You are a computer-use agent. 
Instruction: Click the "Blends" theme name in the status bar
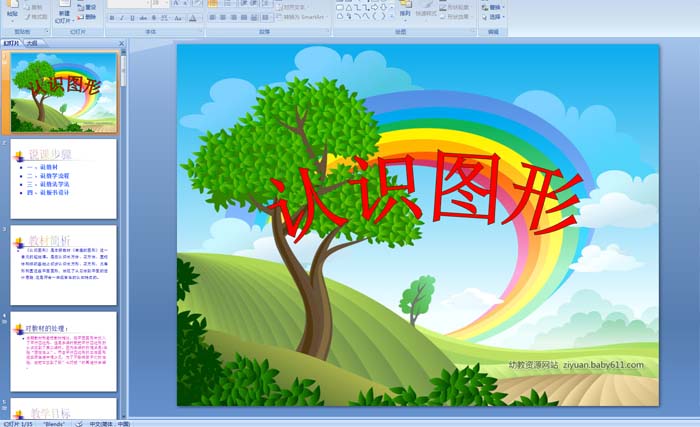[54, 423]
